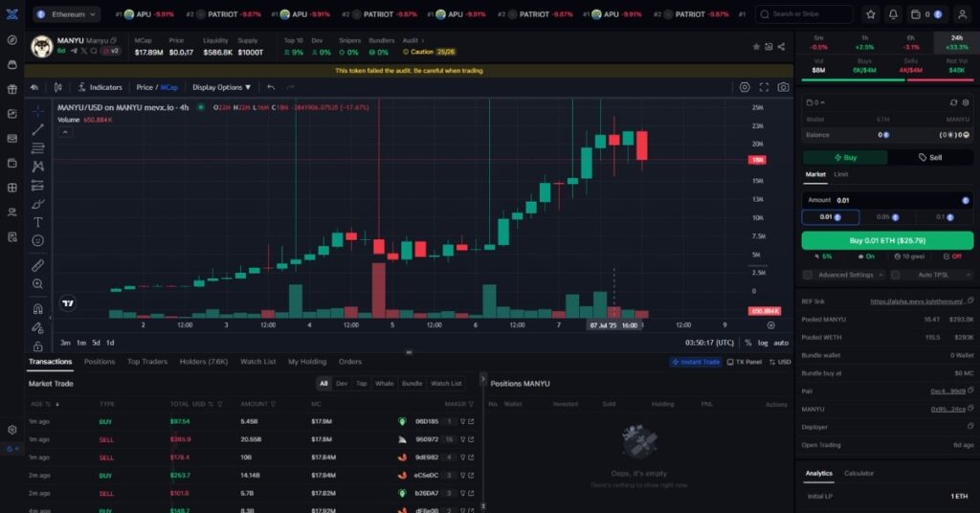
Task: Select the trend line drawing tool
Action: pyautogui.click(x=38, y=129)
